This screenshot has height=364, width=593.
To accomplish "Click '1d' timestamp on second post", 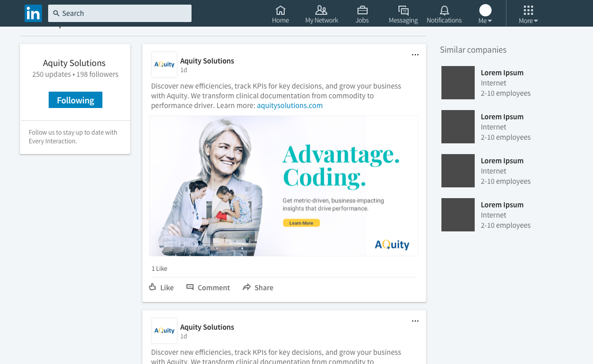I will (183, 336).
